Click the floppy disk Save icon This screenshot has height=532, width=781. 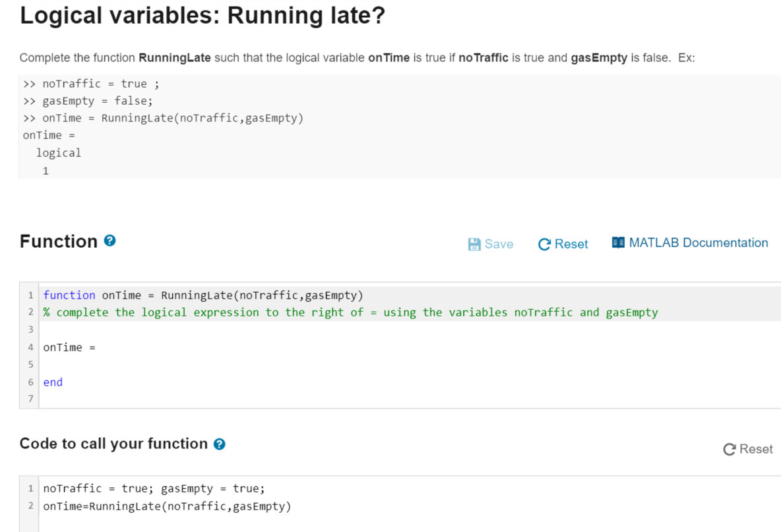pyautogui.click(x=474, y=245)
